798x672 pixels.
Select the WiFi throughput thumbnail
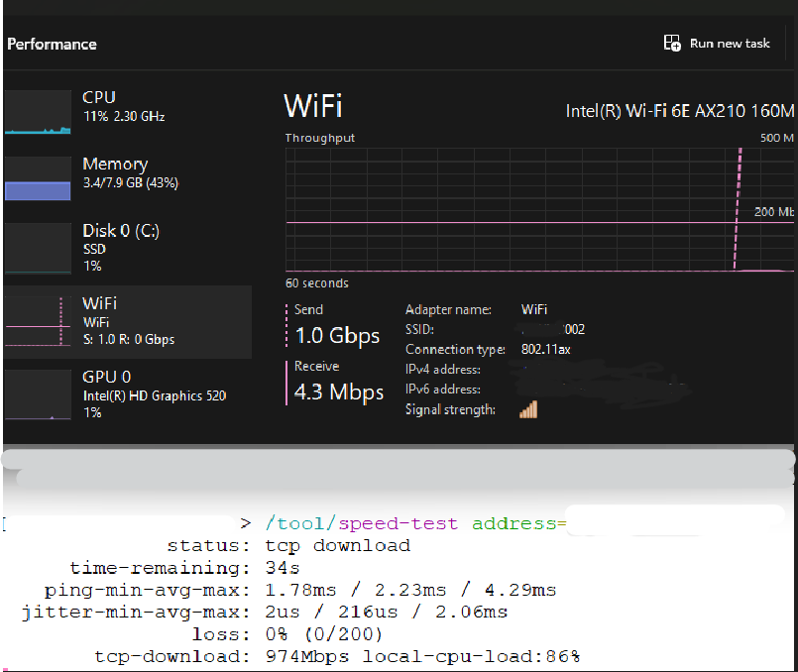tap(38, 321)
